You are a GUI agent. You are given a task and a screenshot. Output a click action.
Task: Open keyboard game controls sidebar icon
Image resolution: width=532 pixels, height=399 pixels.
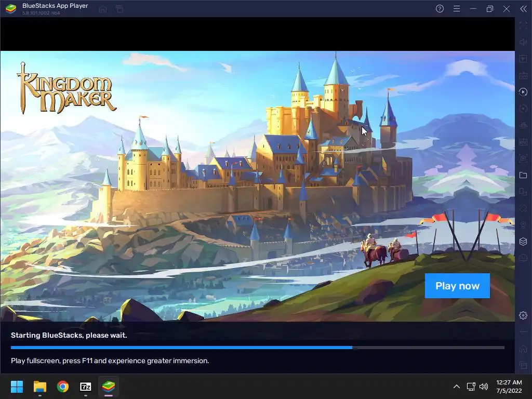tap(523, 75)
